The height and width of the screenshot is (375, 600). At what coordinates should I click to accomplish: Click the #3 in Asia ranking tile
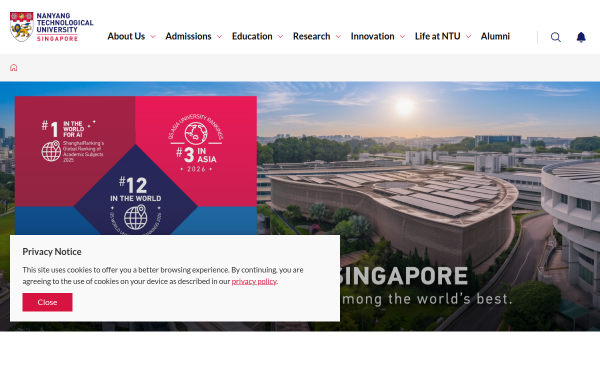pyautogui.click(x=196, y=143)
